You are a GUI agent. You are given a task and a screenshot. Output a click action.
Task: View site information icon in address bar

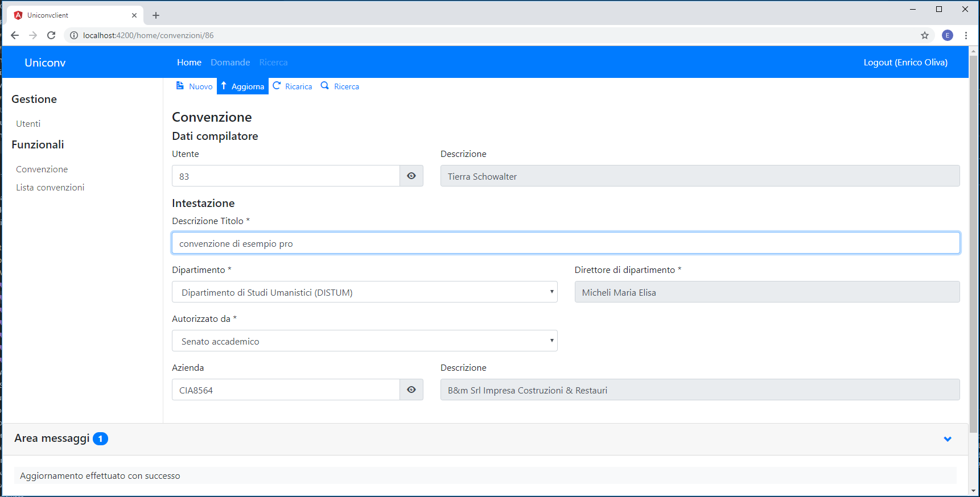tap(73, 35)
